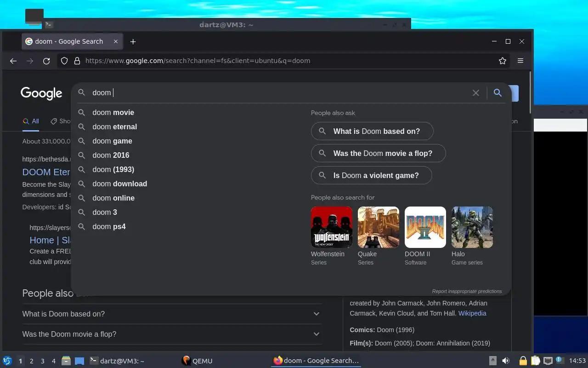Click the blue notification bubble tray icon
588x368 pixels.
click(x=560, y=360)
